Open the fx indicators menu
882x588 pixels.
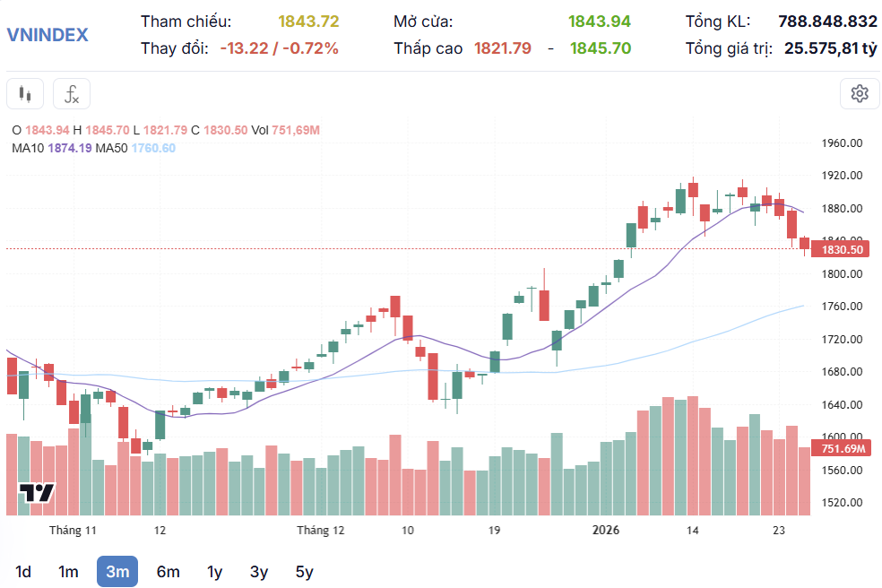click(72, 93)
